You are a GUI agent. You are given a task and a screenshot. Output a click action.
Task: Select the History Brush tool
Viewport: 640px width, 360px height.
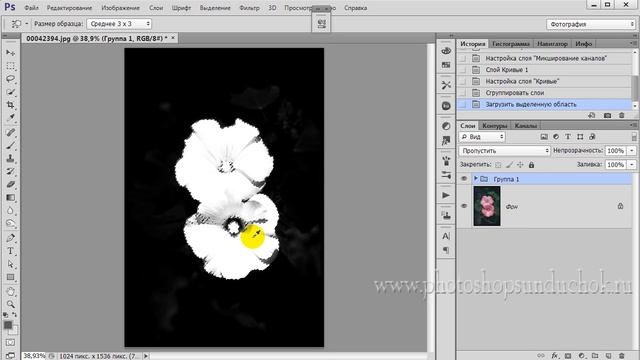pos(11,171)
